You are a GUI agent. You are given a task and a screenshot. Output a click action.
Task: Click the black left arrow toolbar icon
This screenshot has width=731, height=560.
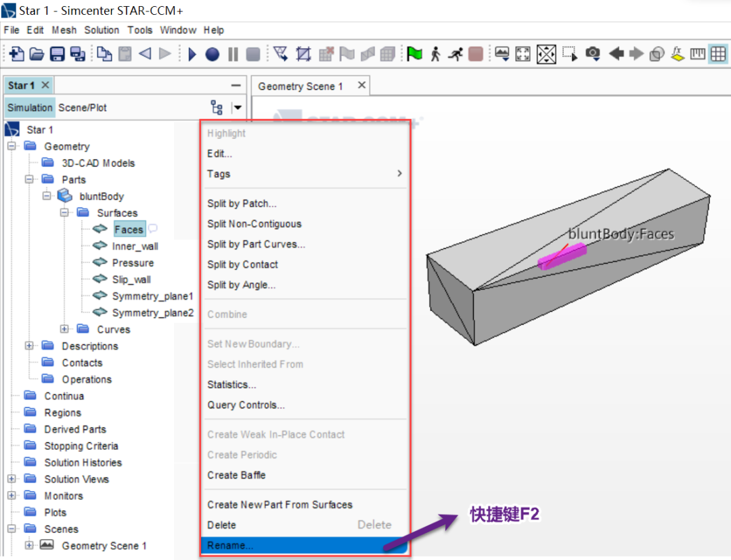point(617,54)
